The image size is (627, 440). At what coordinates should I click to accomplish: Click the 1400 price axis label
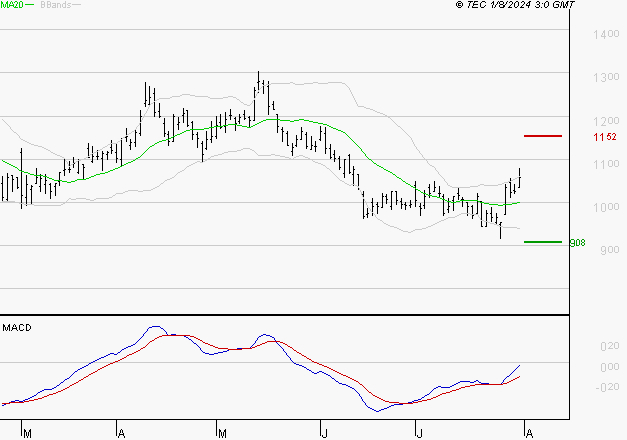point(606,34)
